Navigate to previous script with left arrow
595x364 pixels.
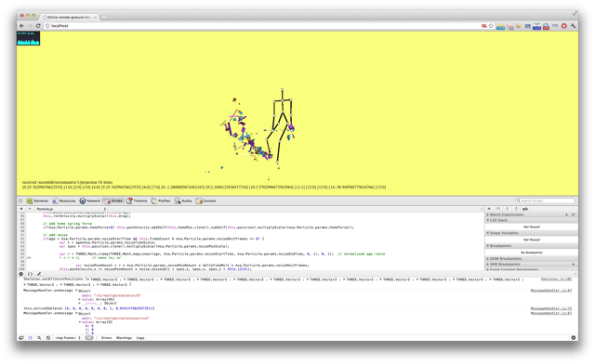click(21, 209)
